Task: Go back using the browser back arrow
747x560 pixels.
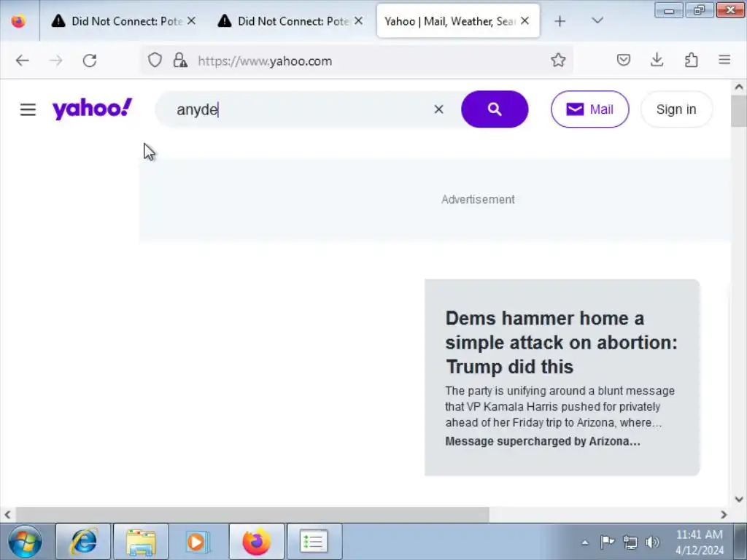Action: [x=23, y=61]
